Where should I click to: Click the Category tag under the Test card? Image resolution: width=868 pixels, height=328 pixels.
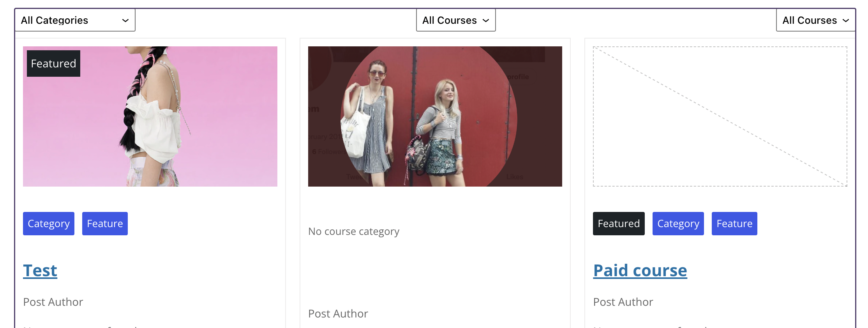pyautogui.click(x=48, y=224)
